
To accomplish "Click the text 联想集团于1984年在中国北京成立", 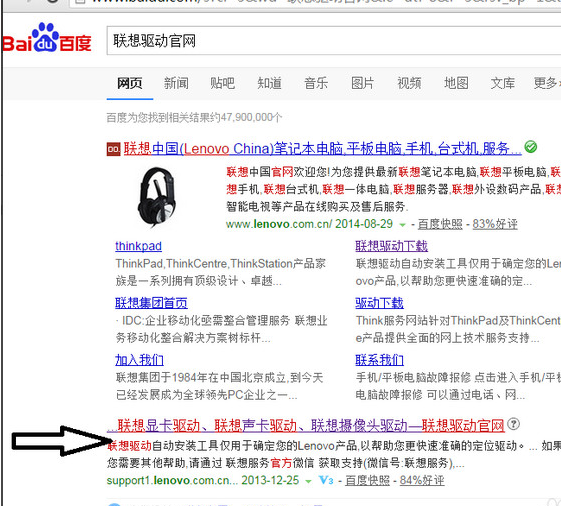I will [x=201, y=377].
